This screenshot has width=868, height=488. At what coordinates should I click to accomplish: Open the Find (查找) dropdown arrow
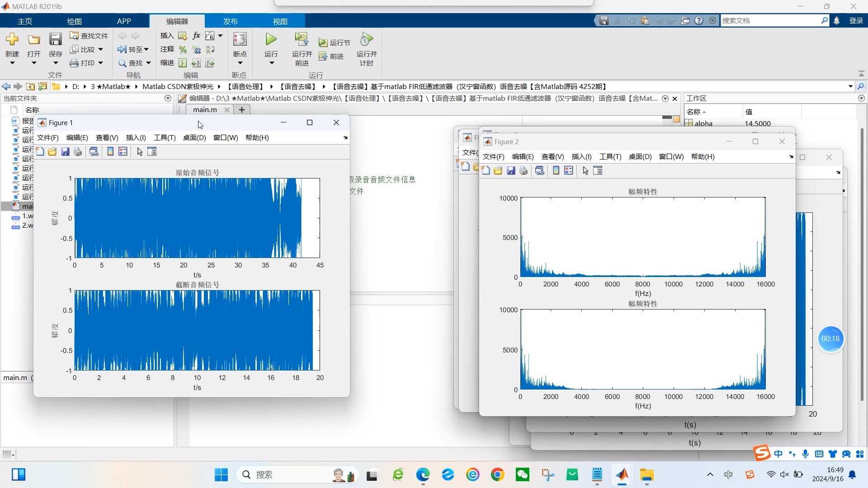148,63
